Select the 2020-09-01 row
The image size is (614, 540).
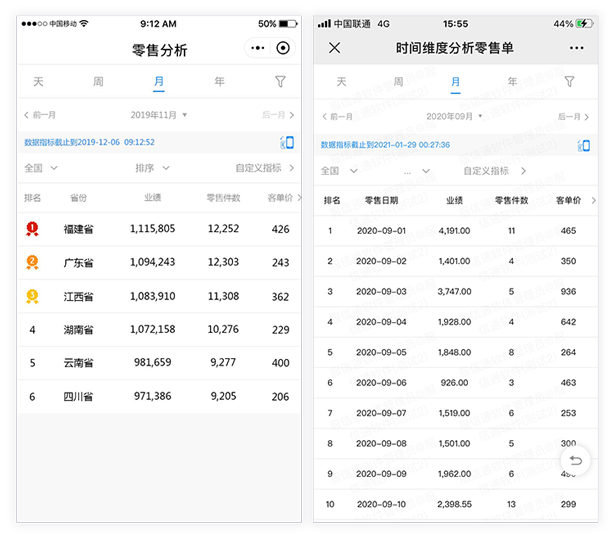[456, 231]
